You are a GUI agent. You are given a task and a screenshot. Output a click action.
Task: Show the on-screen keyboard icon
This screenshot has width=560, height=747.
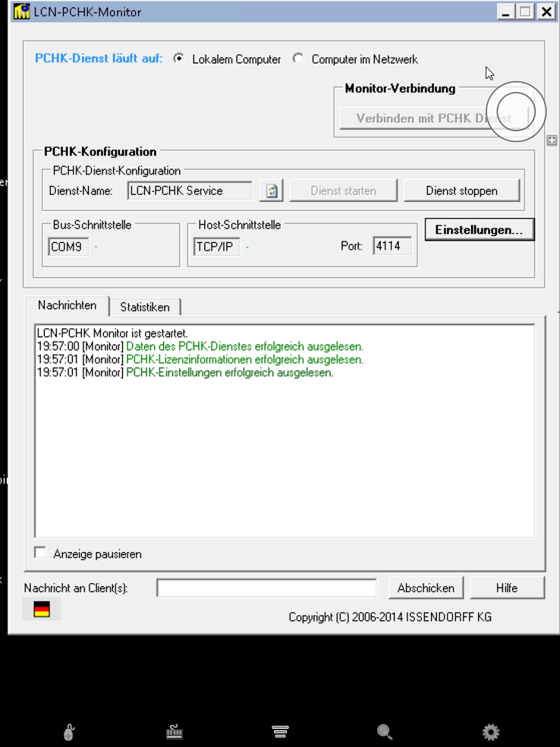pyautogui.click(x=175, y=732)
